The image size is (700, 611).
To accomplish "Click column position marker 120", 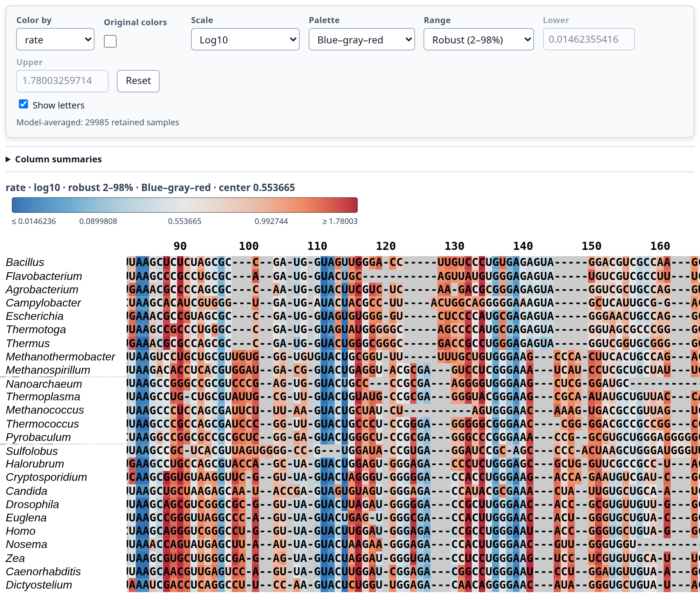I will (x=386, y=246).
